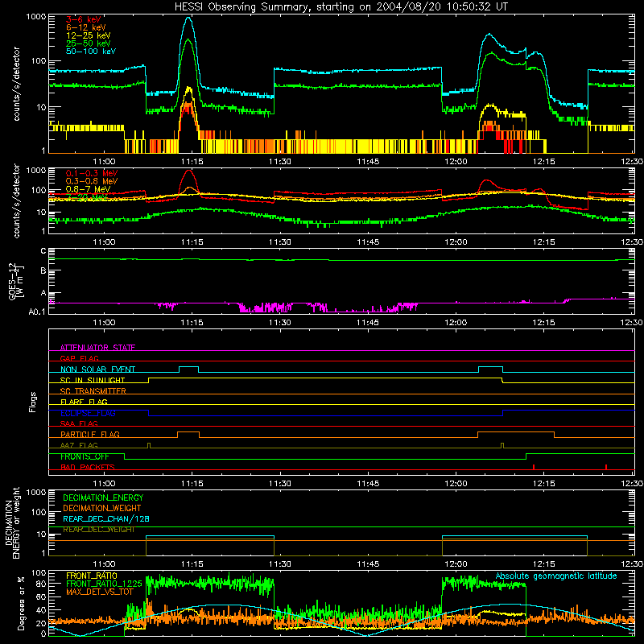Click the MAX_DET_VS_TOT legend label

pos(100,592)
